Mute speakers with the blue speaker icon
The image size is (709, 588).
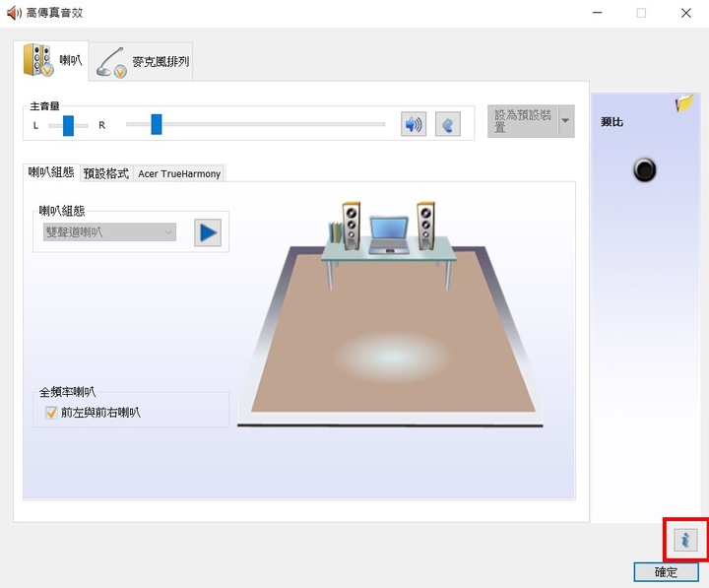[414, 124]
